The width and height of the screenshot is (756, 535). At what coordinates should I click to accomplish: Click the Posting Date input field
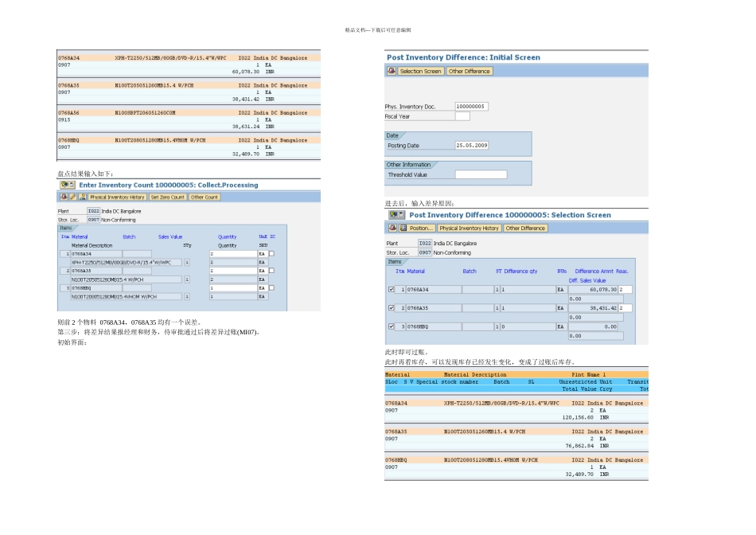(x=472, y=146)
